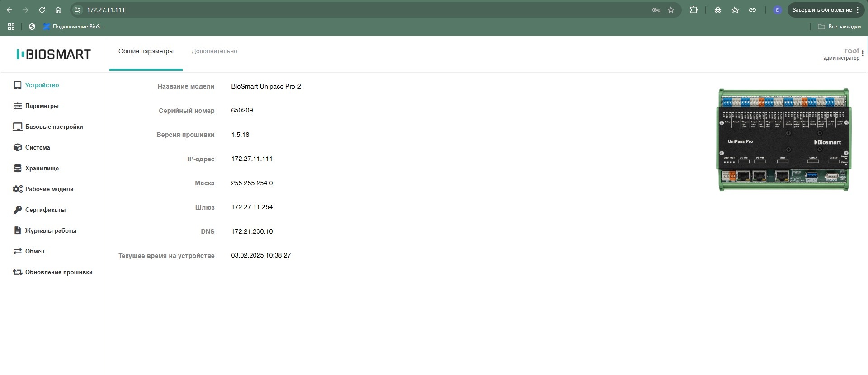Click the incognito-style extension icon in toolbar
Image resolution: width=868 pixels, height=375 pixels.
[718, 10]
